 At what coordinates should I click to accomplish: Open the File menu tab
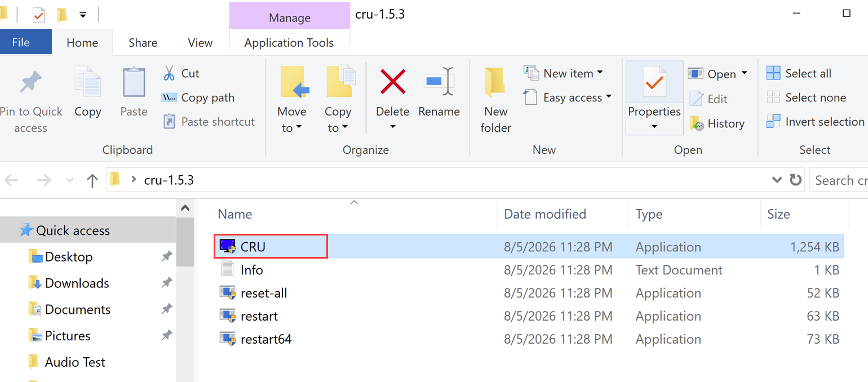(21, 43)
